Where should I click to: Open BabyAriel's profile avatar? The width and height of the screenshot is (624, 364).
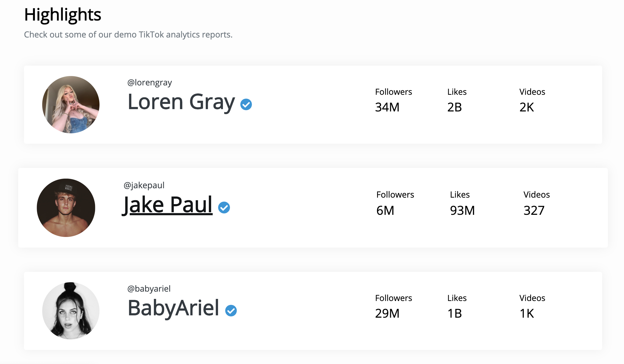click(71, 311)
